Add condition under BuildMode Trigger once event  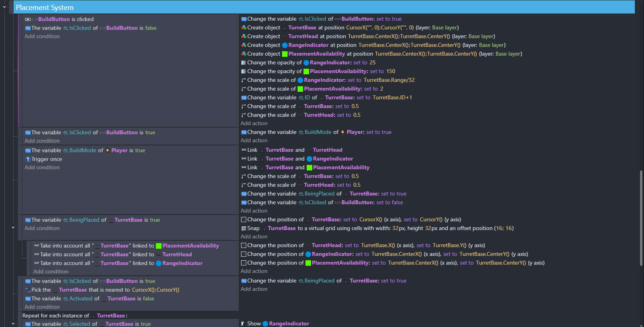pos(42,168)
